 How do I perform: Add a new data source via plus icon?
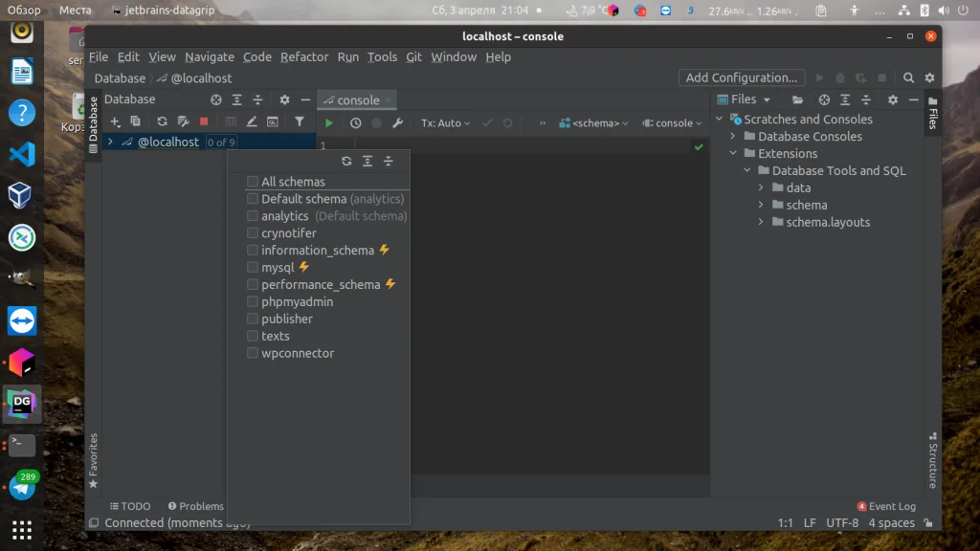117,122
